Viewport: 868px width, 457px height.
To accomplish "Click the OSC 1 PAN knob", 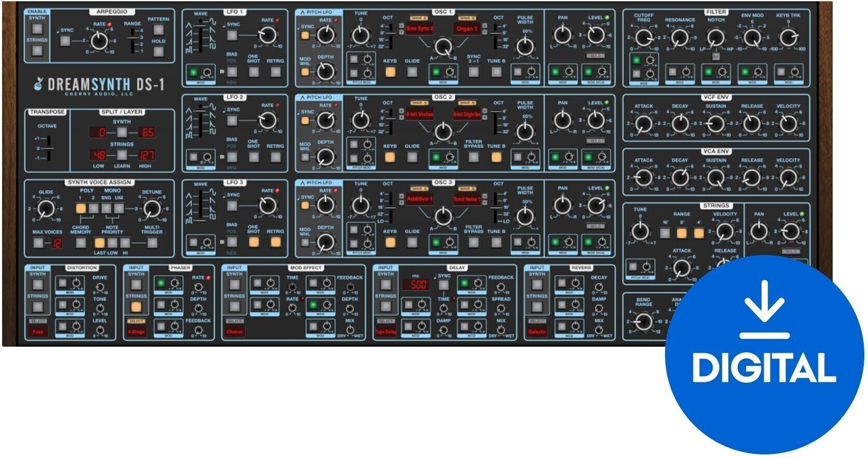I will (x=563, y=35).
